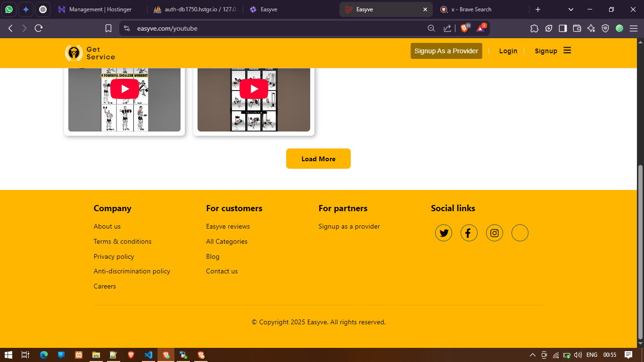This screenshot has width=644, height=362.
Task: Open the Twitter social link icon
Action: (x=443, y=233)
